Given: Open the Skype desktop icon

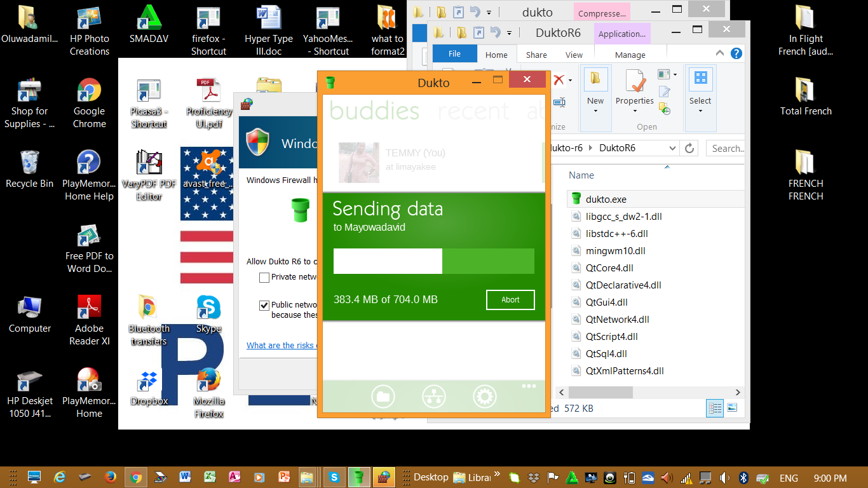Looking at the screenshot, I should point(208,314).
